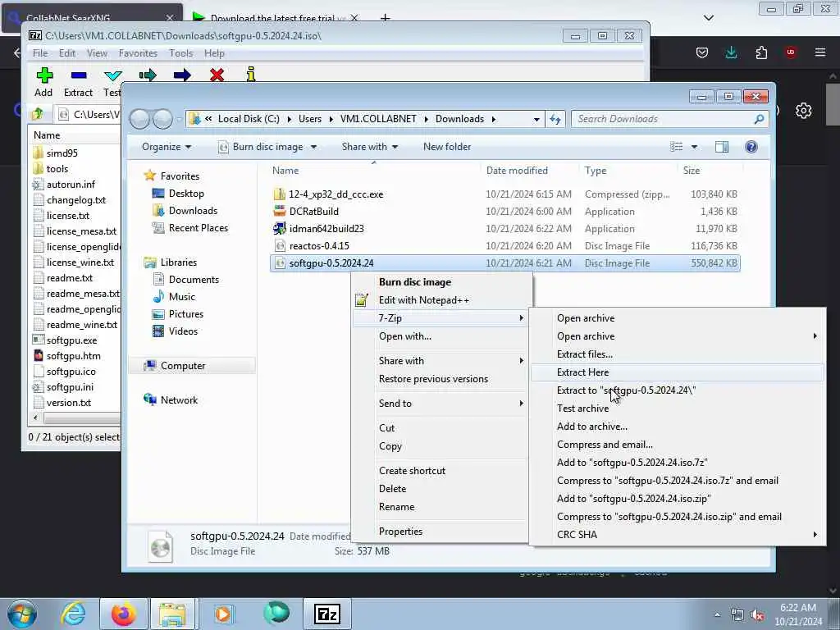Choose Extract Here in 7-Zip submenu

(677, 372)
